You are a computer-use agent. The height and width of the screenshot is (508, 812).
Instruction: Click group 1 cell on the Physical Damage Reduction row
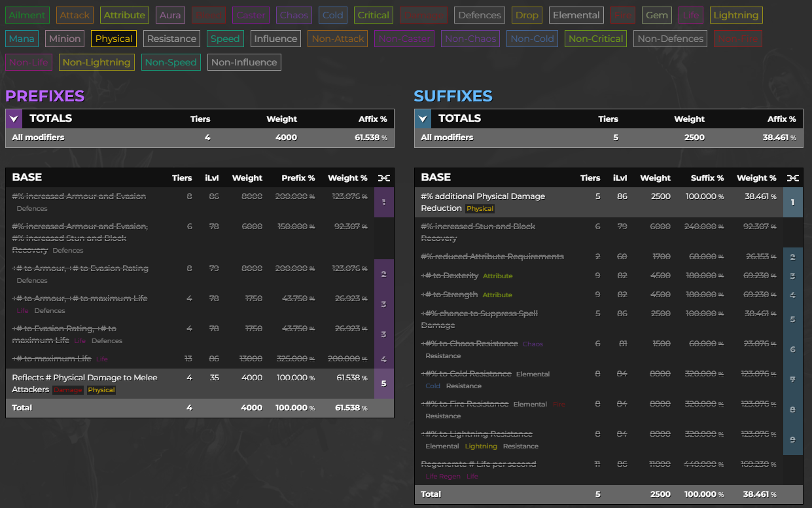(793, 202)
